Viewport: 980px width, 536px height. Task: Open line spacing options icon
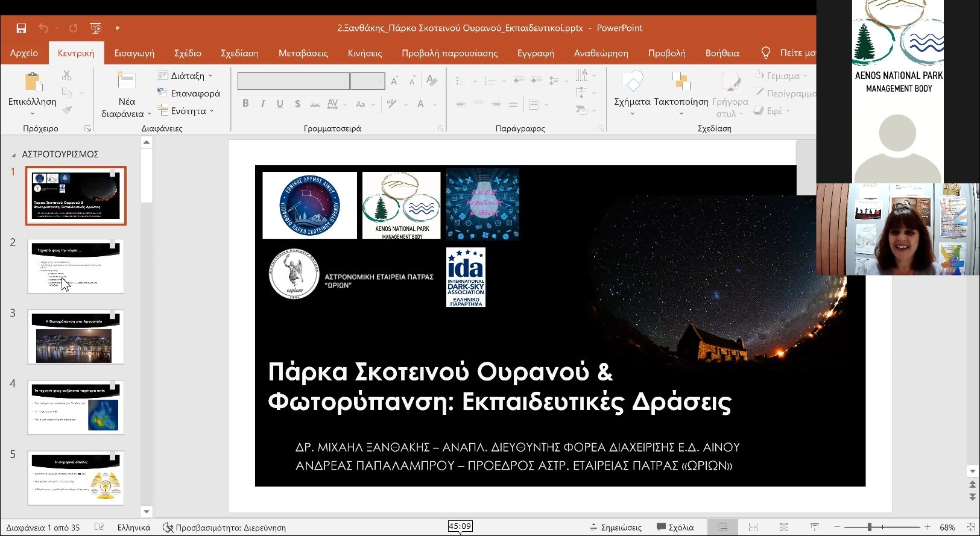pos(554,81)
